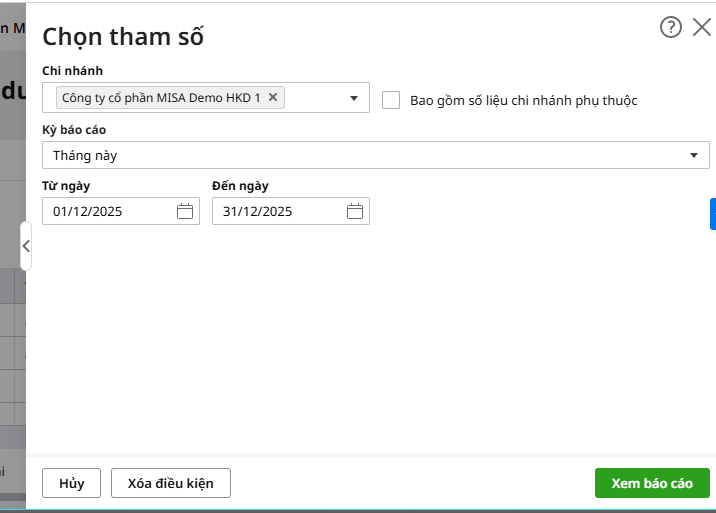The height and width of the screenshot is (513, 716).
Task: Open the help question mark icon
Action: 670,27
